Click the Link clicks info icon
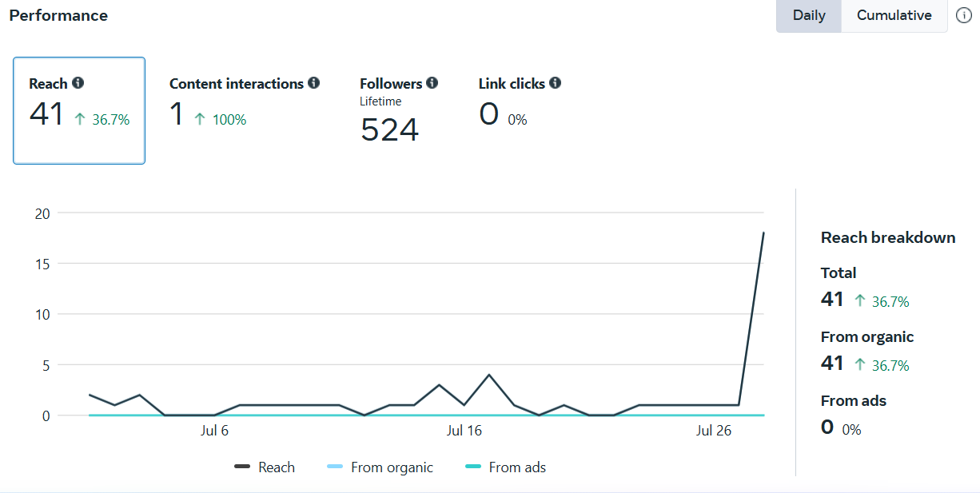980x493 pixels. click(555, 83)
